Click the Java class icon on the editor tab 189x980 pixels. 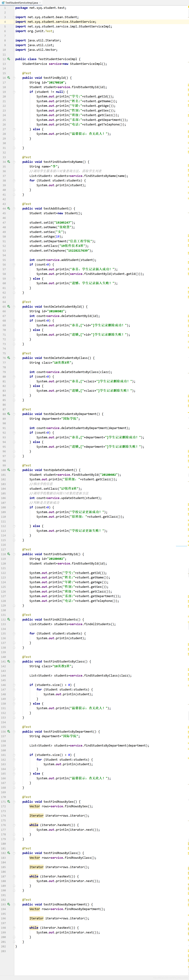click(3, 3)
